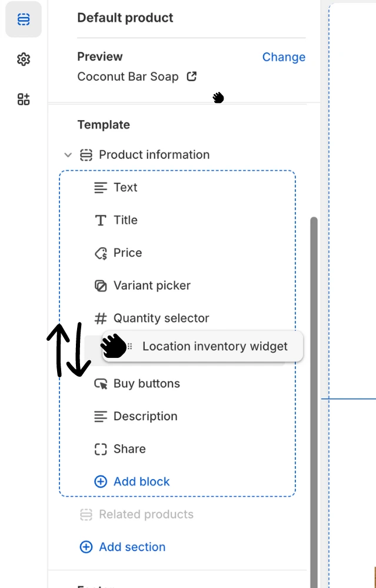Click the Quantity selector hash icon
Viewport: 376px width, 588px height.
tap(101, 318)
